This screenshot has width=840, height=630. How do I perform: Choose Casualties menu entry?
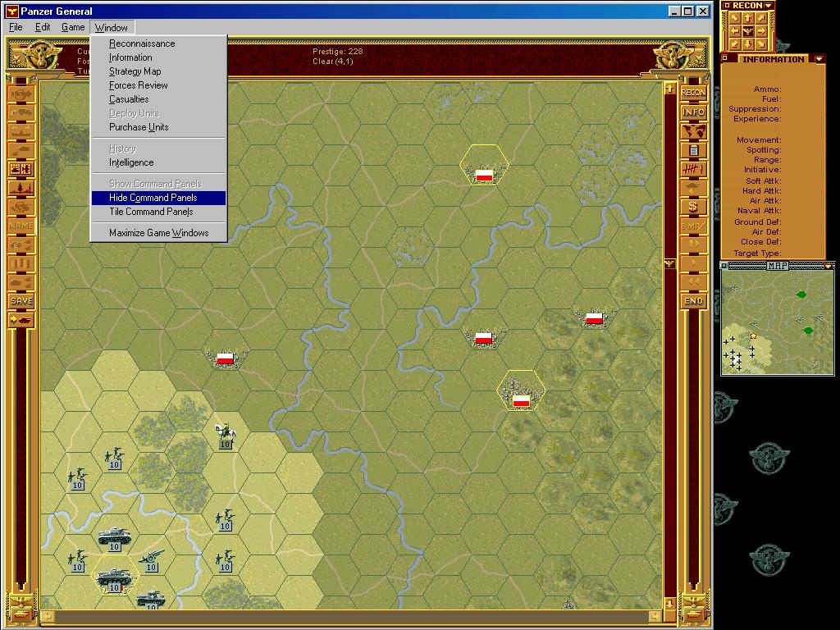click(x=158, y=99)
